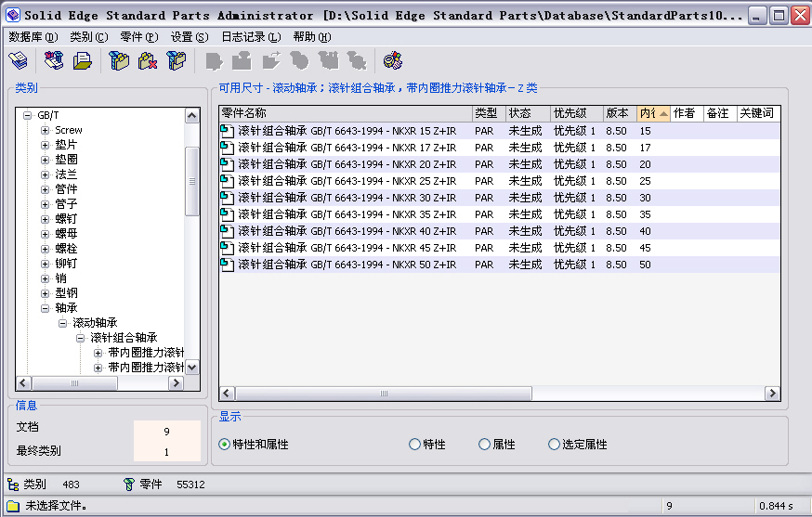Click the part icon of the NKXR 35 Z+IR row
The width and height of the screenshot is (812, 517).
point(228,214)
